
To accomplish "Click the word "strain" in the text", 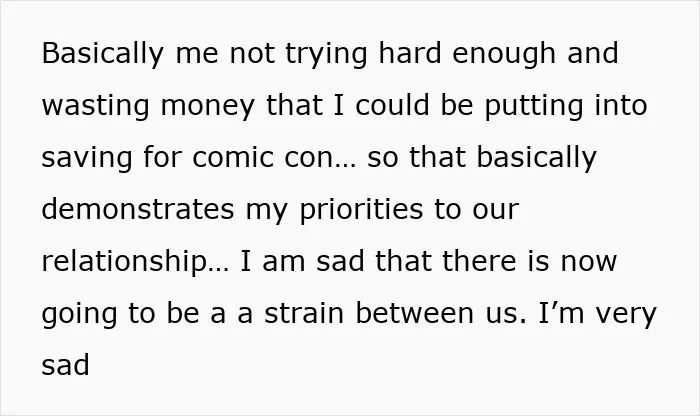I will click(x=304, y=313).
